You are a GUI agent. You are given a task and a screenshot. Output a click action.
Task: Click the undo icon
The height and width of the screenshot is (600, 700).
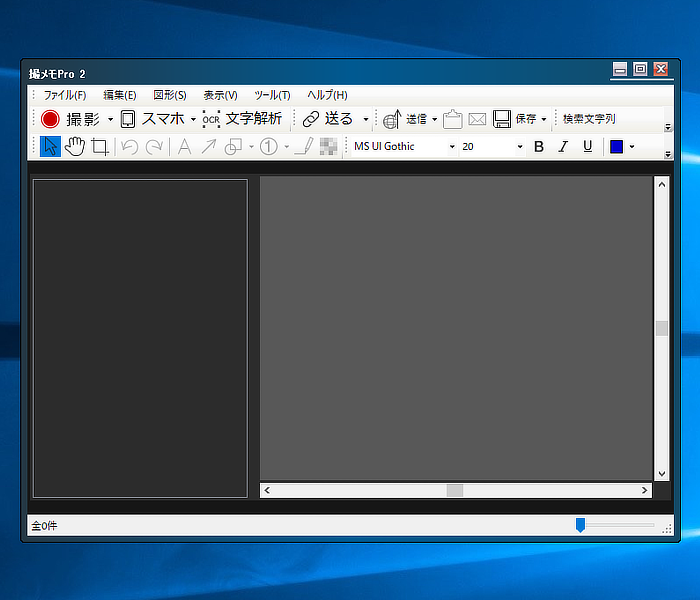[130, 146]
